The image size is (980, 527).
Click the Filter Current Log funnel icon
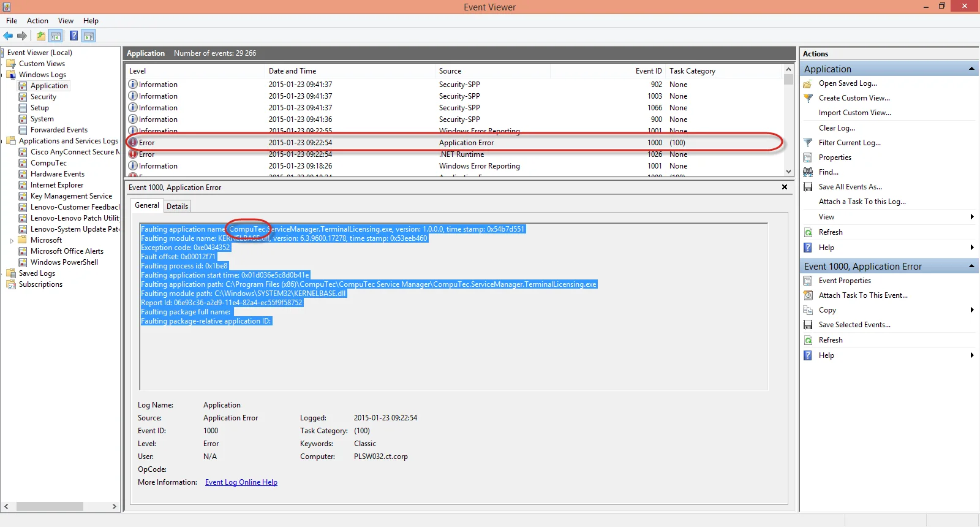(x=808, y=143)
